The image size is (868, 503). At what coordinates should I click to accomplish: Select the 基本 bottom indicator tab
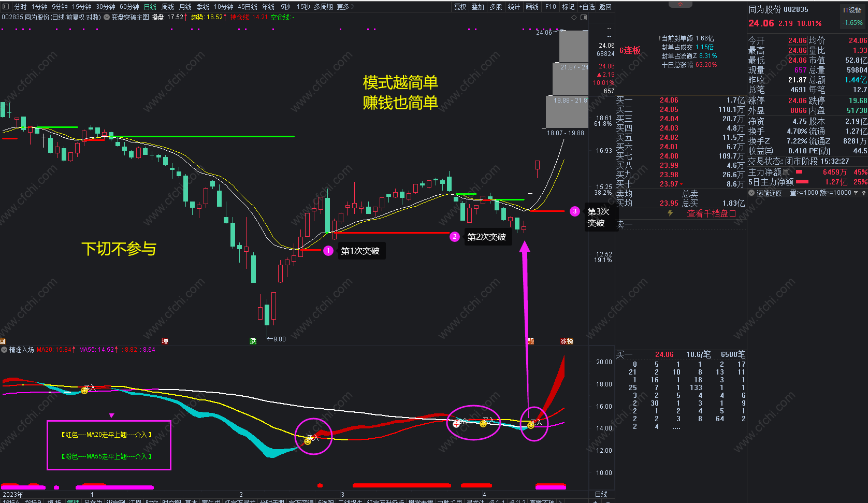coord(191,501)
